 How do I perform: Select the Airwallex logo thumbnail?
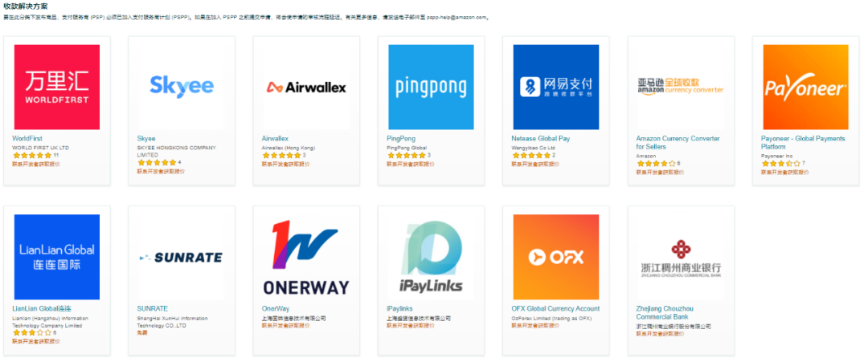pyautogui.click(x=307, y=87)
